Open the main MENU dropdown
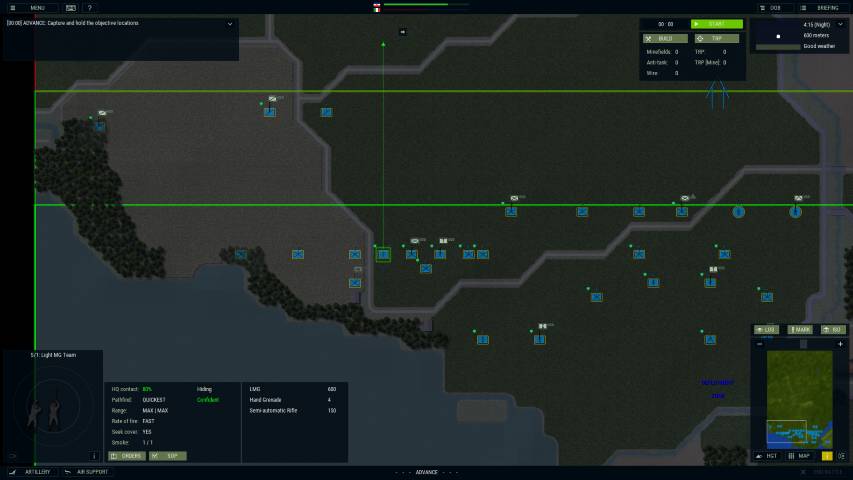The height and width of the screenshot is (480, 853). click(x=30, y=7)
